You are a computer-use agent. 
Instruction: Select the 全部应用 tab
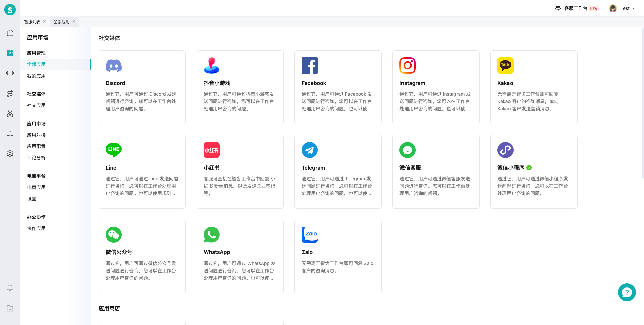click(62, 22)
